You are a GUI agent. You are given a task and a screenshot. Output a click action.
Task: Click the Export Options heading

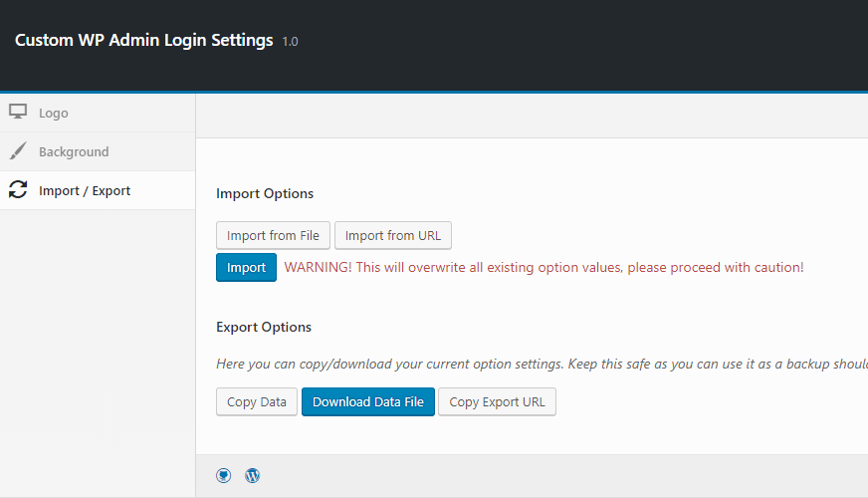tap(264, 328)
